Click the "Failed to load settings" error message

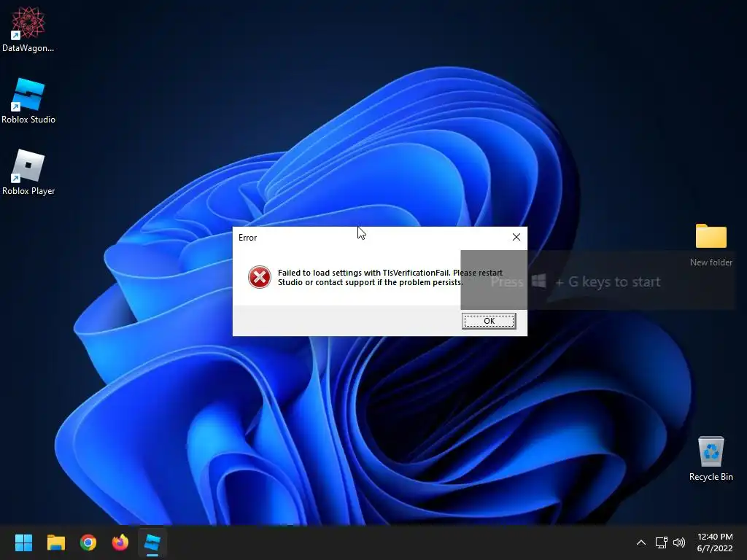coord(390,278)
